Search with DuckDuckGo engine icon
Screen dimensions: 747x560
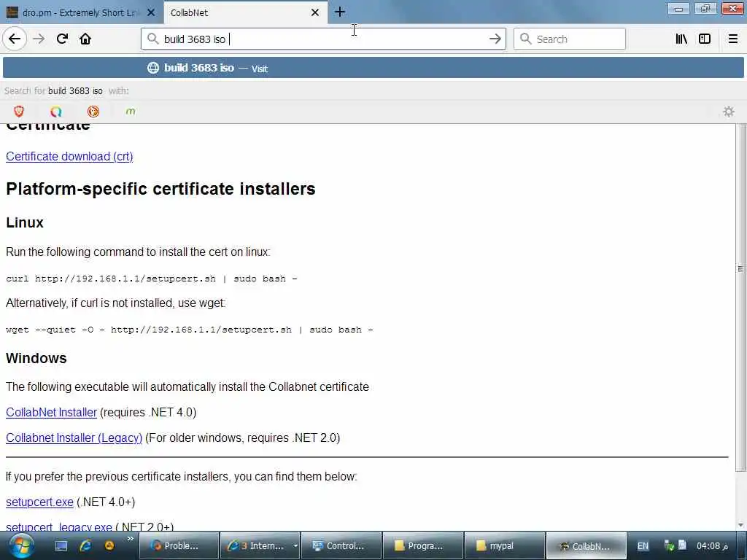(93, 112)
